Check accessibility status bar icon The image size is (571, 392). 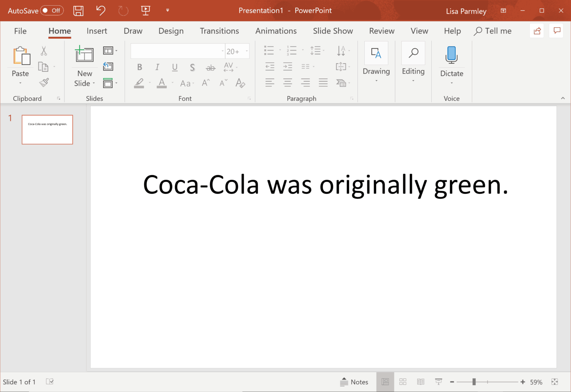click(49, 381)
